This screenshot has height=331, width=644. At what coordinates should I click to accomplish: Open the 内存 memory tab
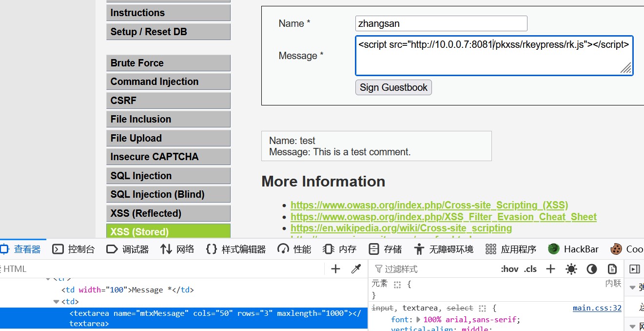[x=340, y=249]
